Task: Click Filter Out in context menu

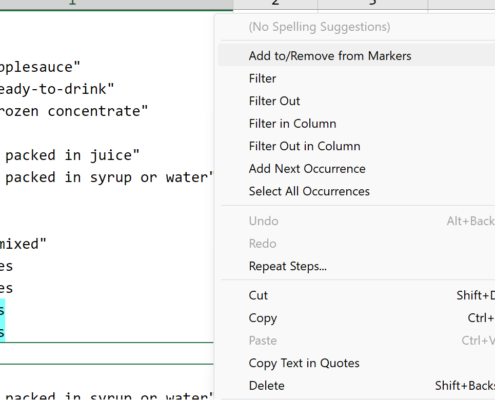Action: click(356, 101)
